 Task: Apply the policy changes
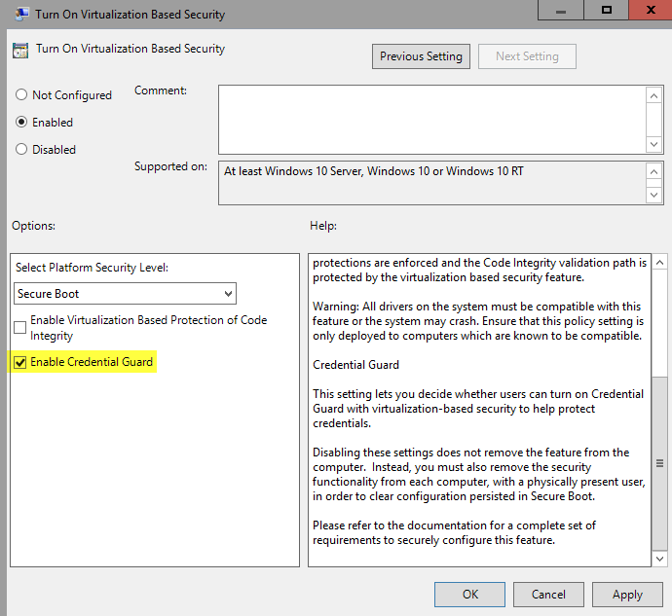(627, 595)
